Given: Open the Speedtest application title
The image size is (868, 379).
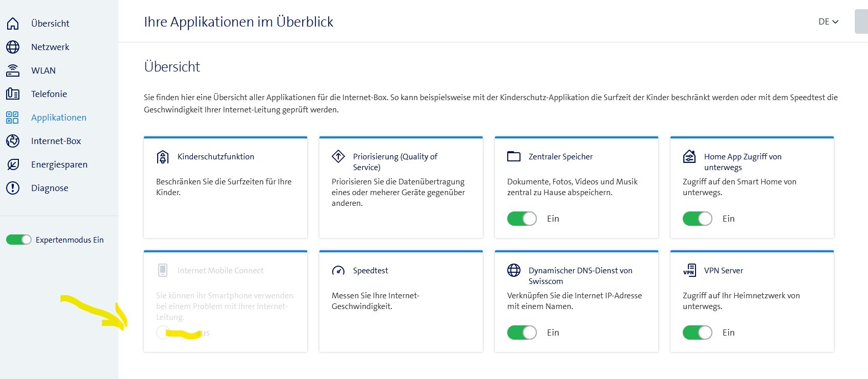Looking at the screenshot, I should point(370,271).
